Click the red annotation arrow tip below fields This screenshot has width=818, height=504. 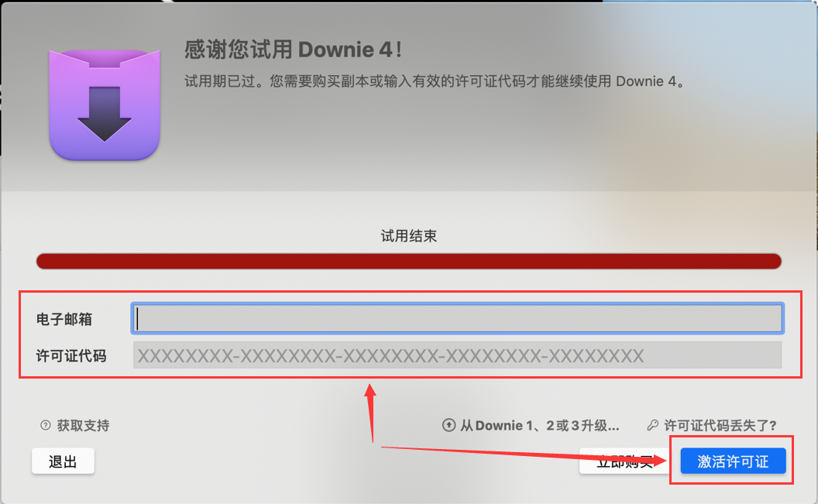point(370,389)
